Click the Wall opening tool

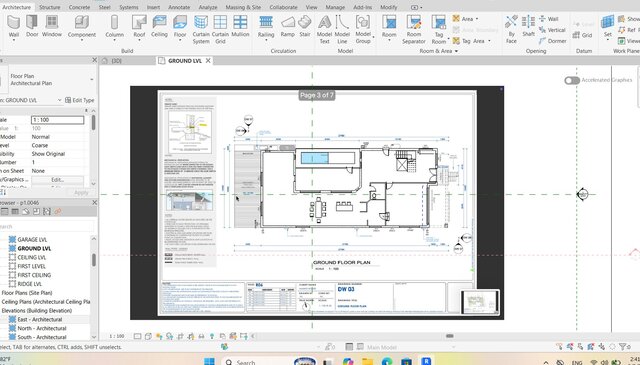(x=549, y=19)
